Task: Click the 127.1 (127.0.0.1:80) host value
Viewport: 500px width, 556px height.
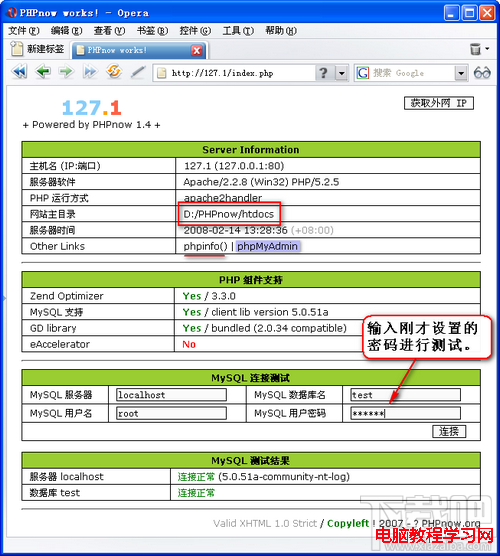Action: (234, 166)
